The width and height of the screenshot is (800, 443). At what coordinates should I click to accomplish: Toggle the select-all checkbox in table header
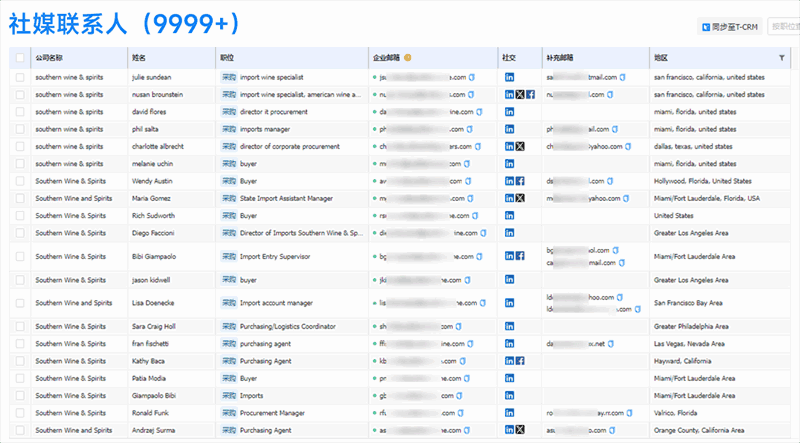[20, 58]
